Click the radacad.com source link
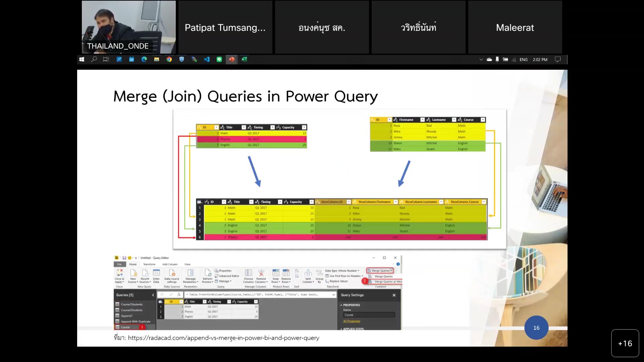 (x=223, y=338)
